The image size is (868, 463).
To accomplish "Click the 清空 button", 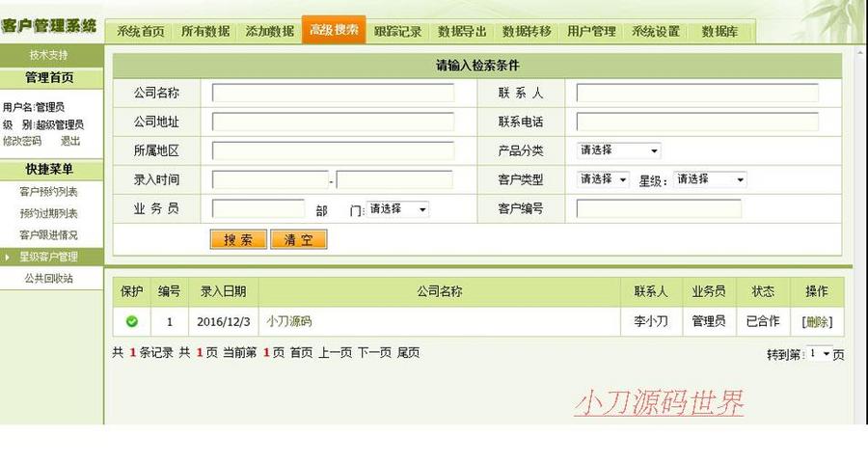I will [x=299, y=239].
